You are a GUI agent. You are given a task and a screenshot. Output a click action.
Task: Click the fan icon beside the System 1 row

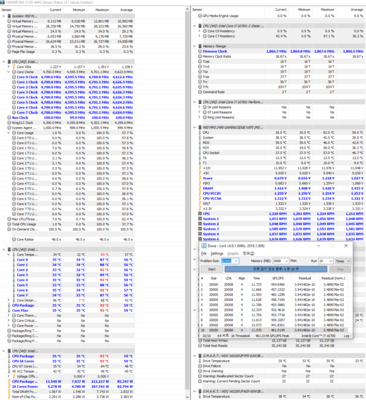coord(200,219)
